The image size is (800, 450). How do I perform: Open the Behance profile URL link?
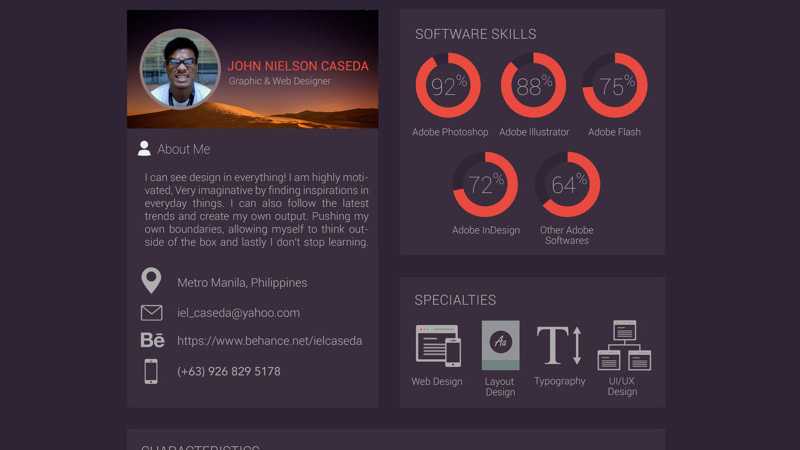[269, 341]
